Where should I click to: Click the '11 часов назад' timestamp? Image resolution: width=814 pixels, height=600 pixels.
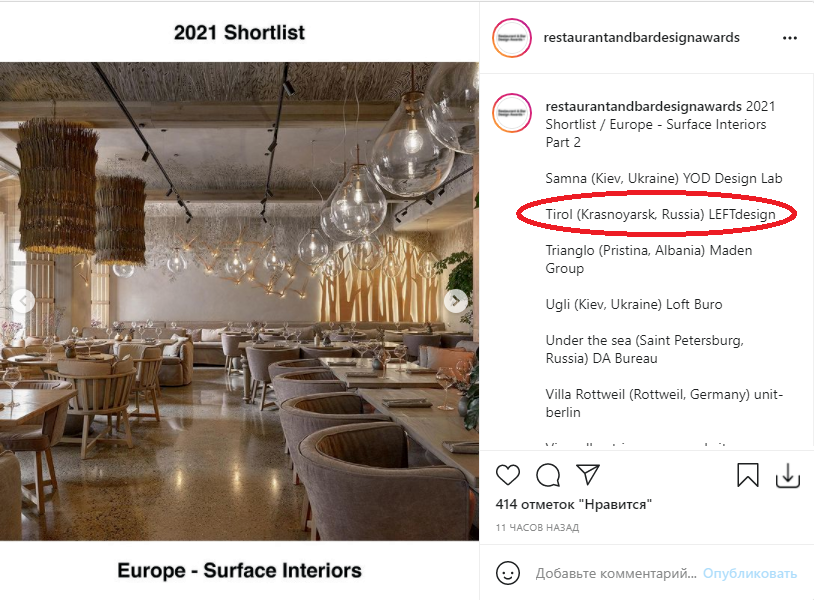point(537,527)
